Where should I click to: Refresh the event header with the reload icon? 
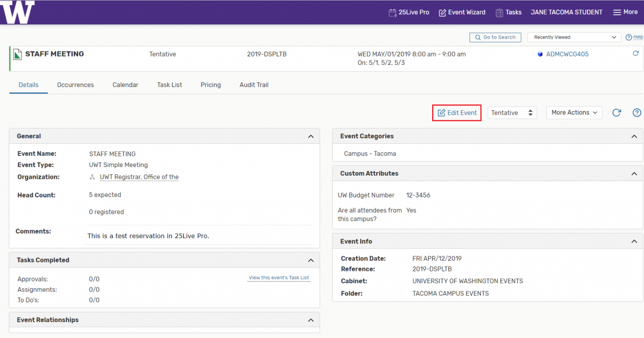click(636, 54)
